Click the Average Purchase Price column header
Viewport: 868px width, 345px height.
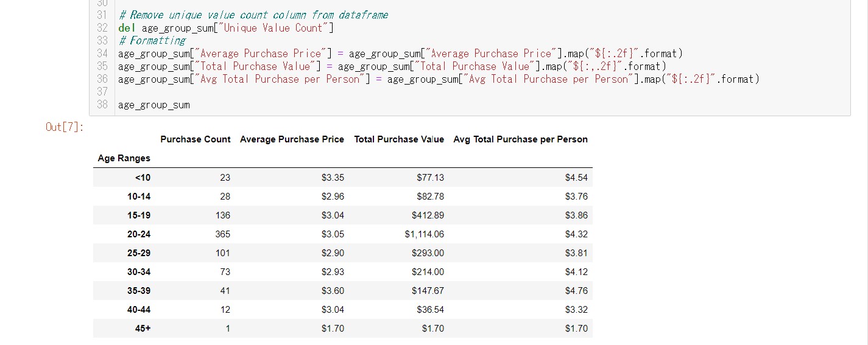point(292,139)
